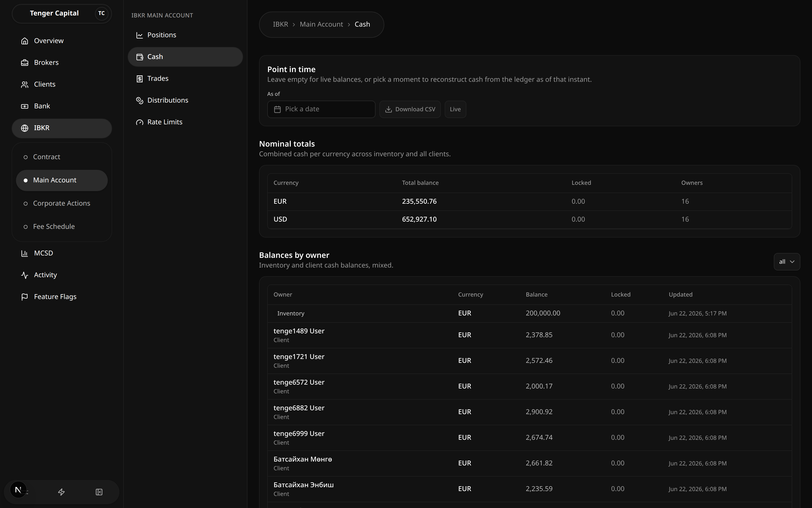Image resolution: width=812 pixels, height=508 pixels.
Task: Click the Батсайхан Энбиш owner name
Action: [303, 485]
